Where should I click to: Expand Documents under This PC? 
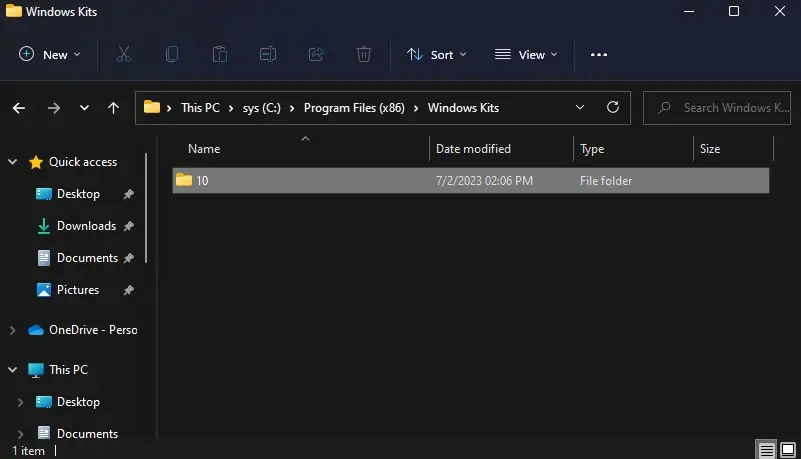(20, 434)
